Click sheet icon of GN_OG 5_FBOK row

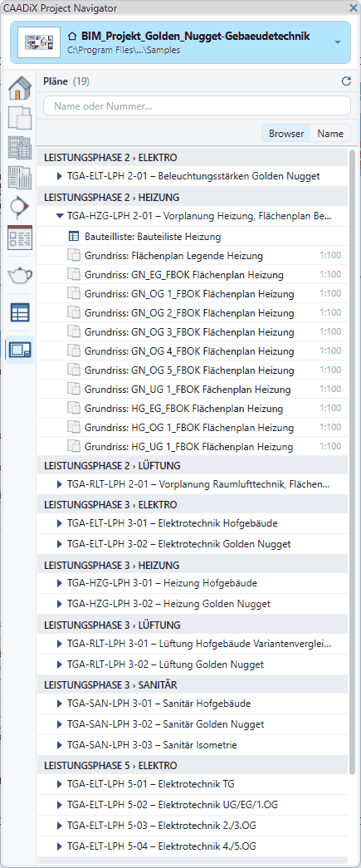pos(74,370)
